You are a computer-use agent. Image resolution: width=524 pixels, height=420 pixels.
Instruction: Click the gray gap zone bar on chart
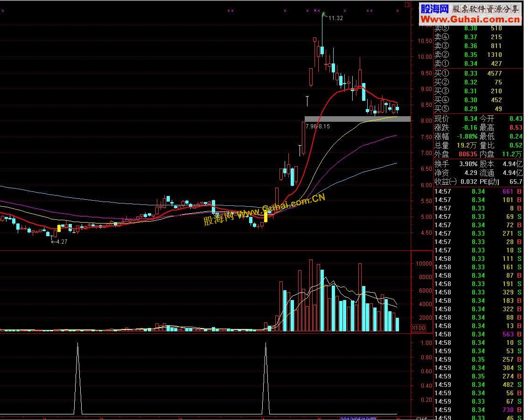click(357, 119)
